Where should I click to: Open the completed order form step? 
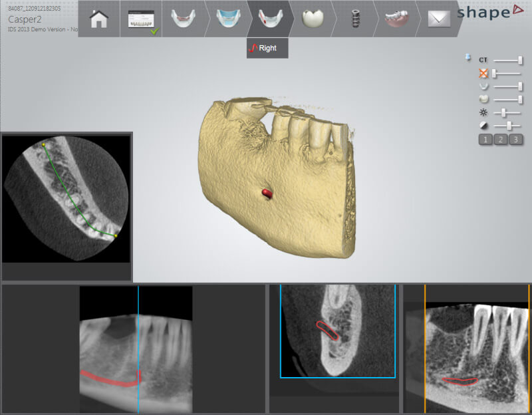(x=141, y=19)
